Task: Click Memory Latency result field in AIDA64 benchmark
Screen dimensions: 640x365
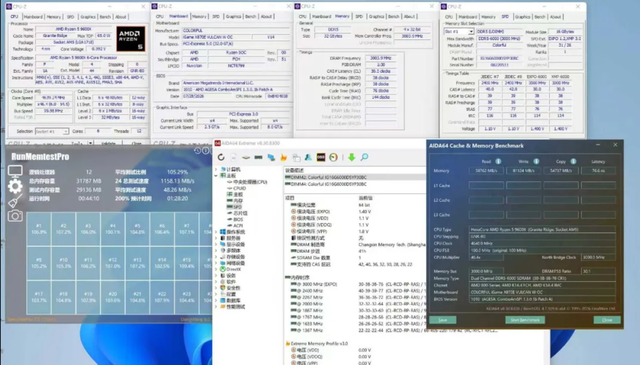Action: (x=598, y=171)
